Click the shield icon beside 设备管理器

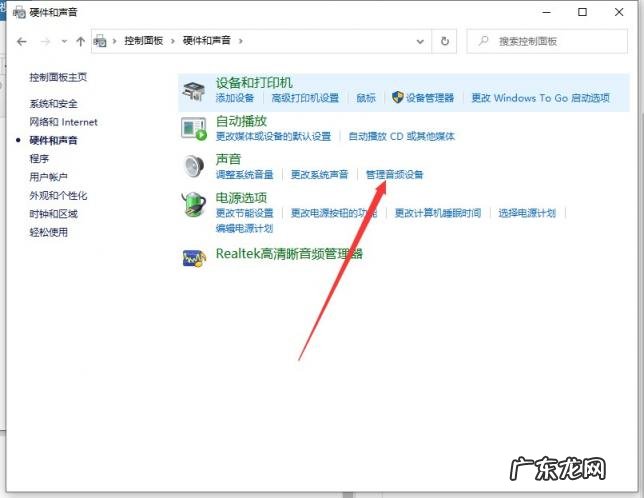(x=398, y=97)
